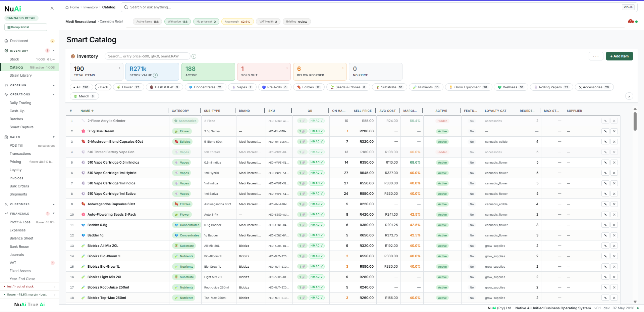This screenshot has width=644, height=312.
Task: Click the scrollbar down arrow of the table
Action: (635, 302)
